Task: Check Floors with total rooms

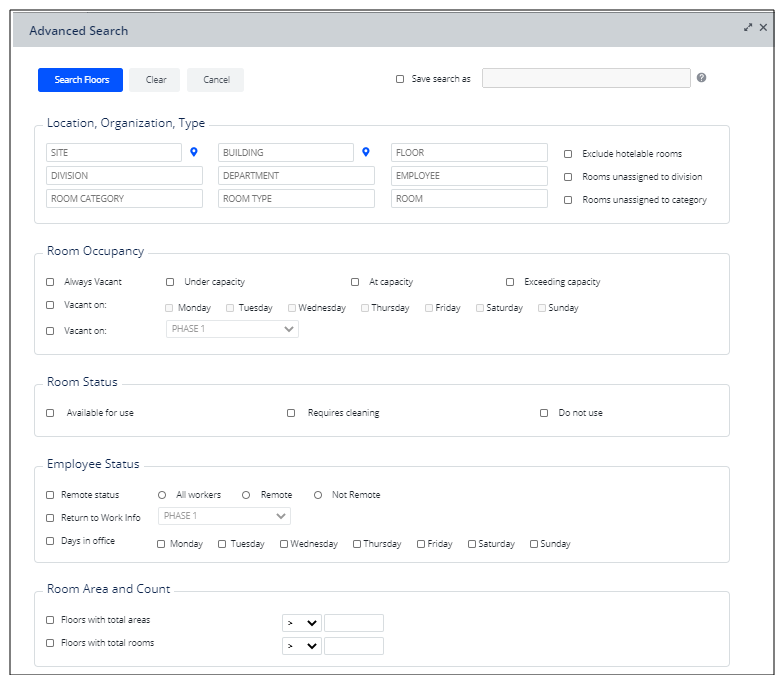Action: pos(50,643)
